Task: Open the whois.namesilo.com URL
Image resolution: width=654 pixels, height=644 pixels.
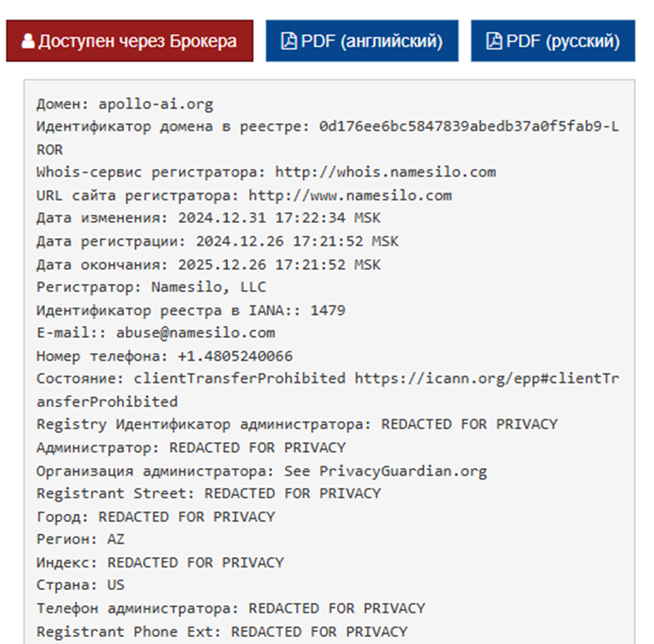Action: [386, 172]
